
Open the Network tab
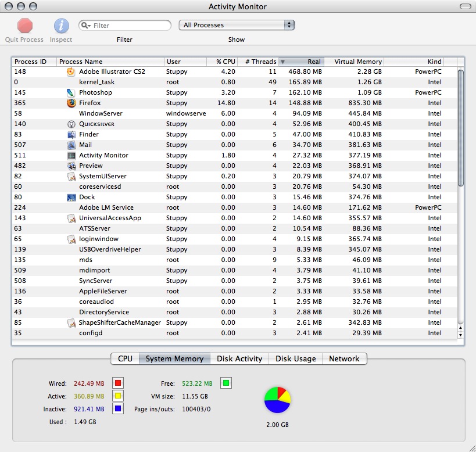point(344,358)
